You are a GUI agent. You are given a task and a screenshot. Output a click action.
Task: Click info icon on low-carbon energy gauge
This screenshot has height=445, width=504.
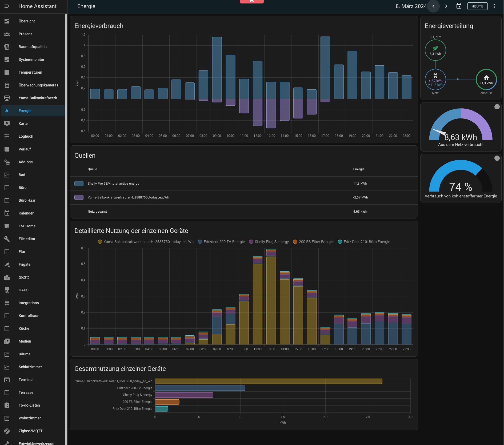[497, 158]
